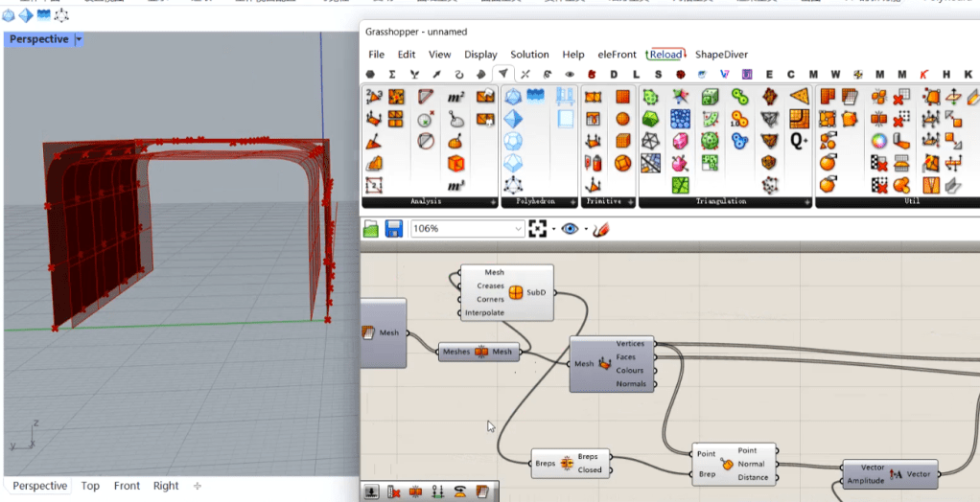Save the Grasshopper document with floppy icon
The image size is (980, 502).
(393, 229)
